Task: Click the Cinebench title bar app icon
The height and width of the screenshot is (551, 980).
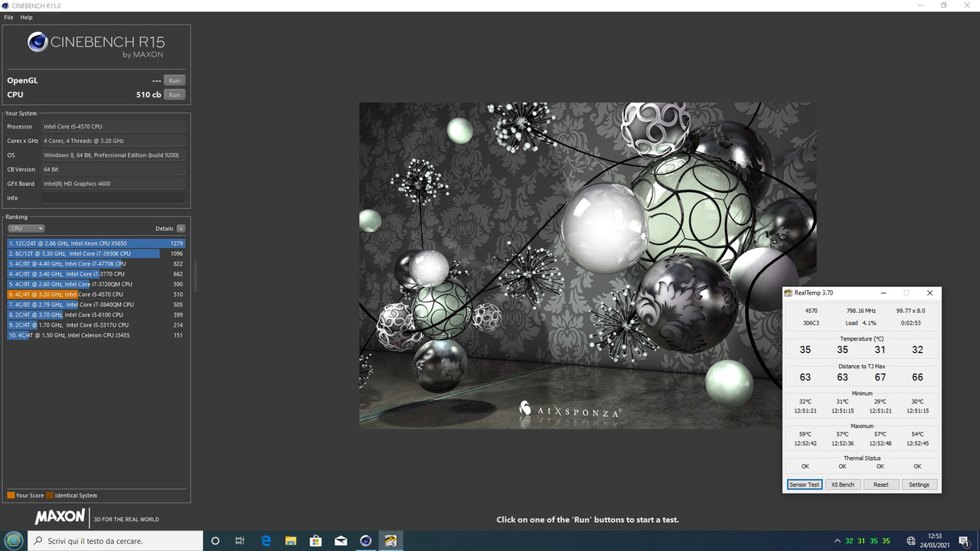Action: (6, 5)
